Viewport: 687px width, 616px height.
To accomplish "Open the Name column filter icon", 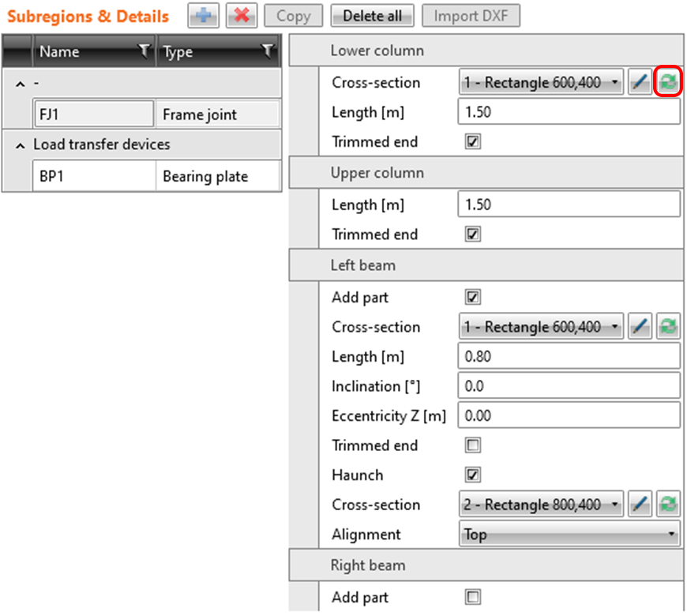I will 144,52.
